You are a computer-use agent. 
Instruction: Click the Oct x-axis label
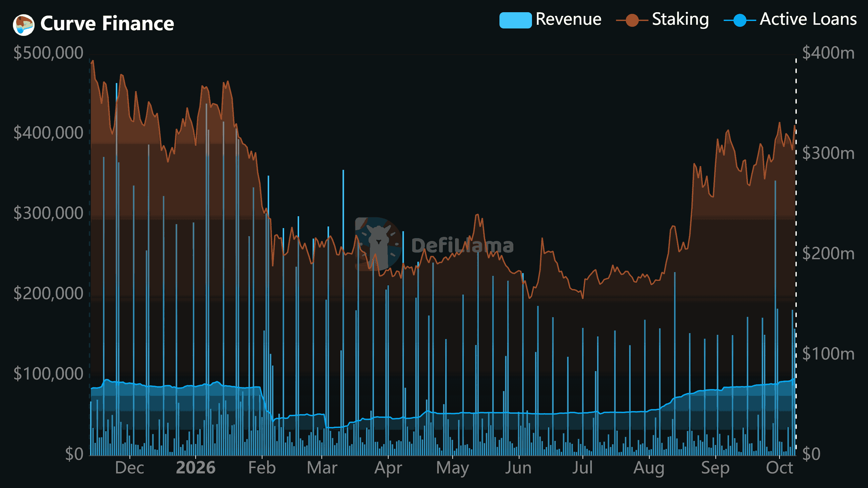(x=779, y=468)
